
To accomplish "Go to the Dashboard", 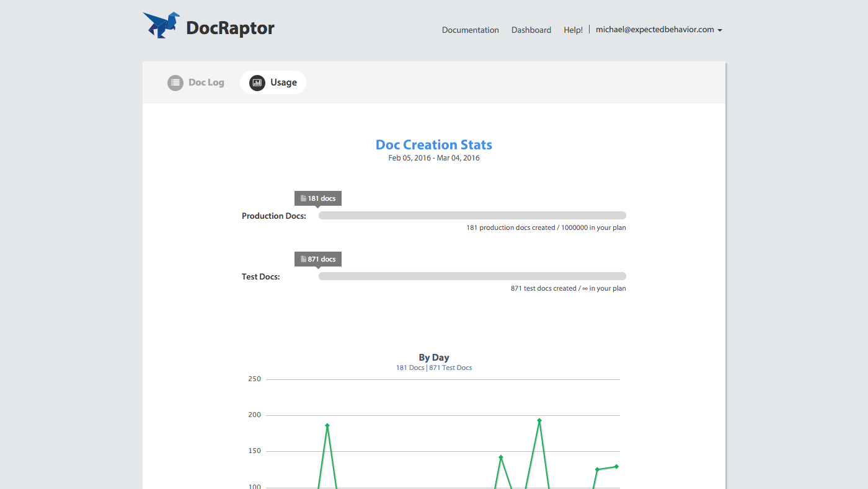I will (531, 30).
